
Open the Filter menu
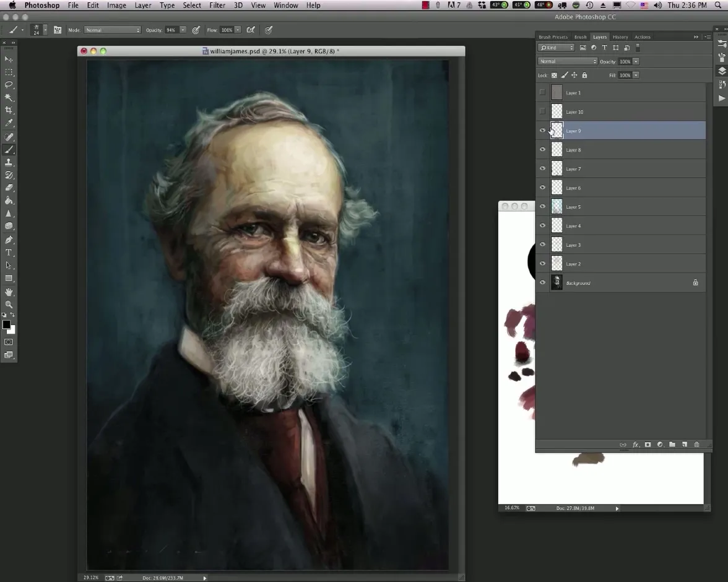pyautogui.click(x=217, y=5)
